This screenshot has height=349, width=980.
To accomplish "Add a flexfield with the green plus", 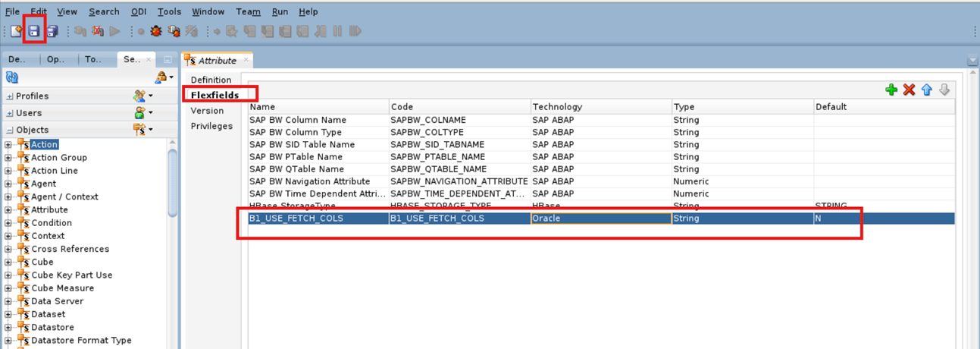I will point(891,90).
